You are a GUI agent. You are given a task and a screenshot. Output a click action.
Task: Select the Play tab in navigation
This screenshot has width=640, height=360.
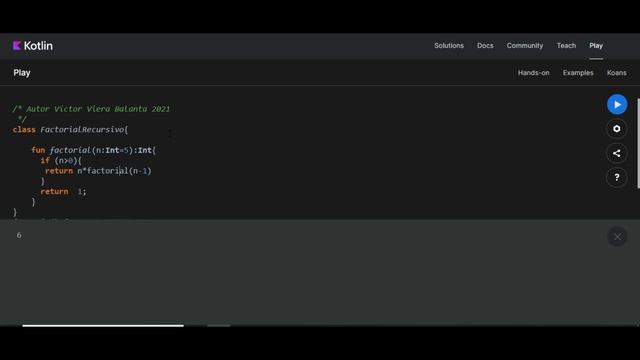point(596,46)
